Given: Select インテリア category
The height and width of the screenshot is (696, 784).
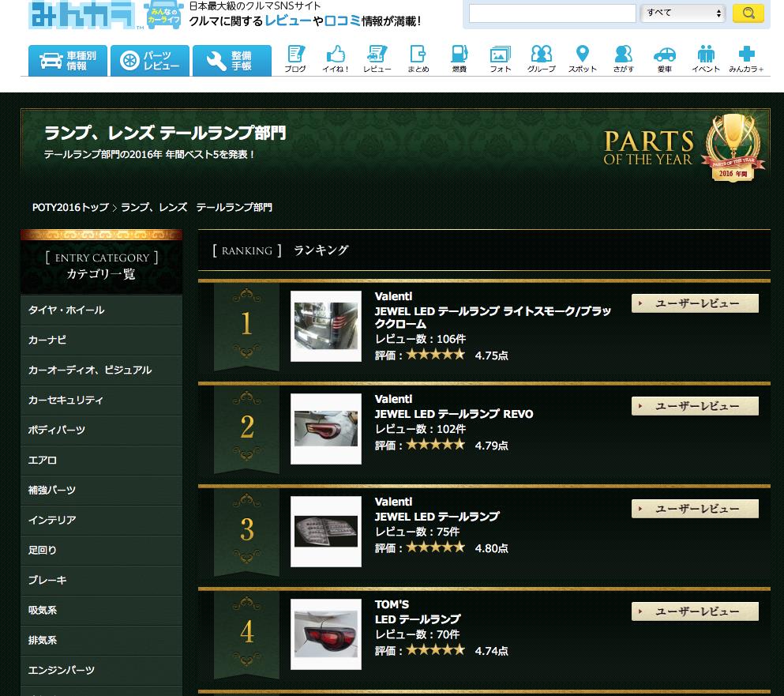Looking at the screenshot, I should pos(102,521).
